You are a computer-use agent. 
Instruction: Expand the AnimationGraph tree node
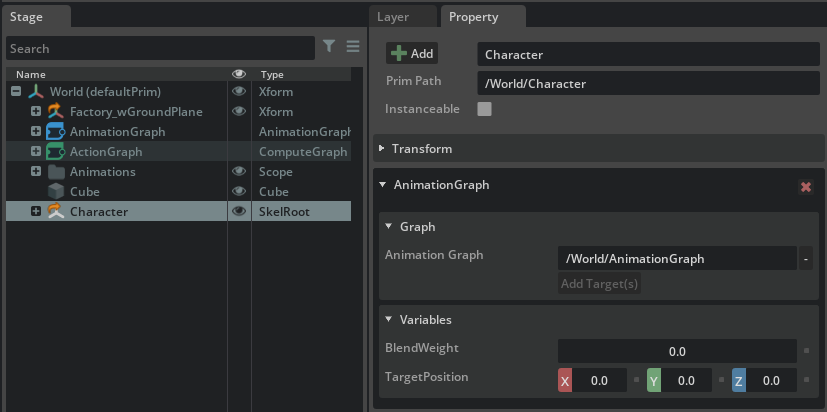click(x=36, y=131)
